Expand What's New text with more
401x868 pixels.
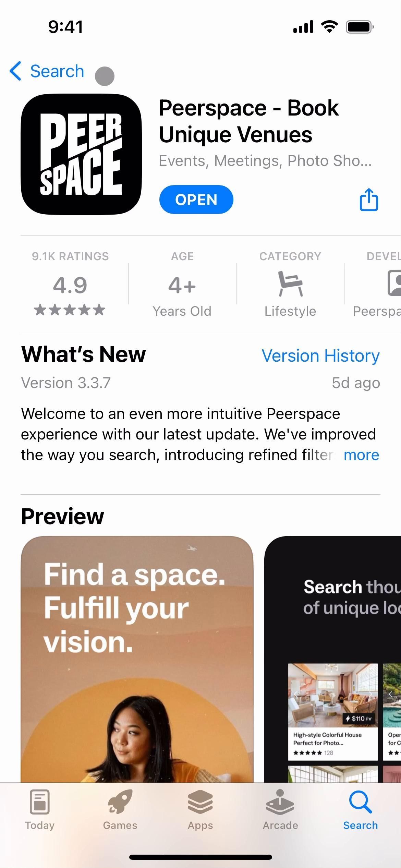pyautogui.click(x=361, y=455)
